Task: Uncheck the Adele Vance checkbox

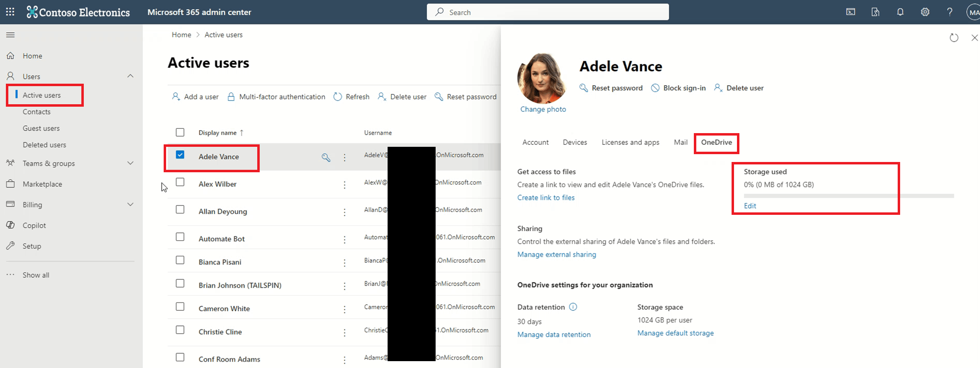Action: pos(180,155)
